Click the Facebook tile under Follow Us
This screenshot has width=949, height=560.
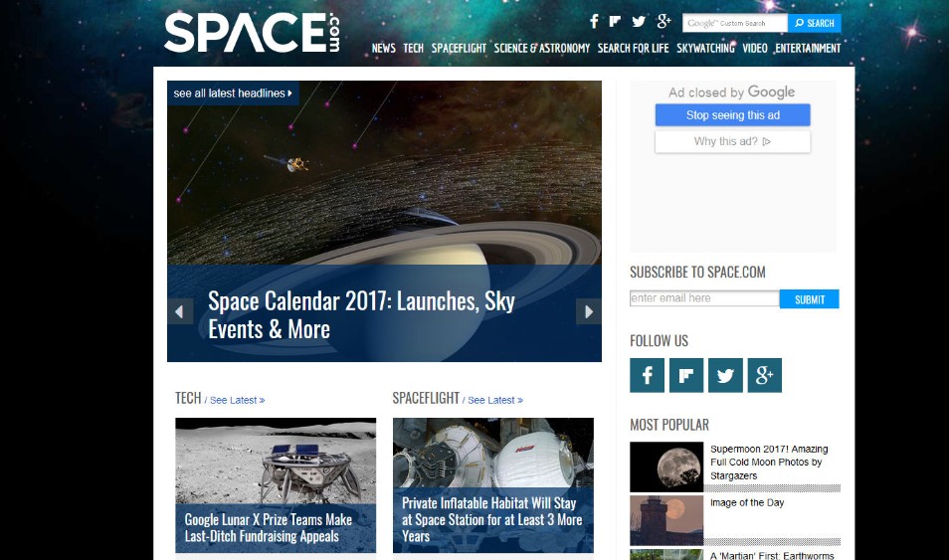point(647,375)
